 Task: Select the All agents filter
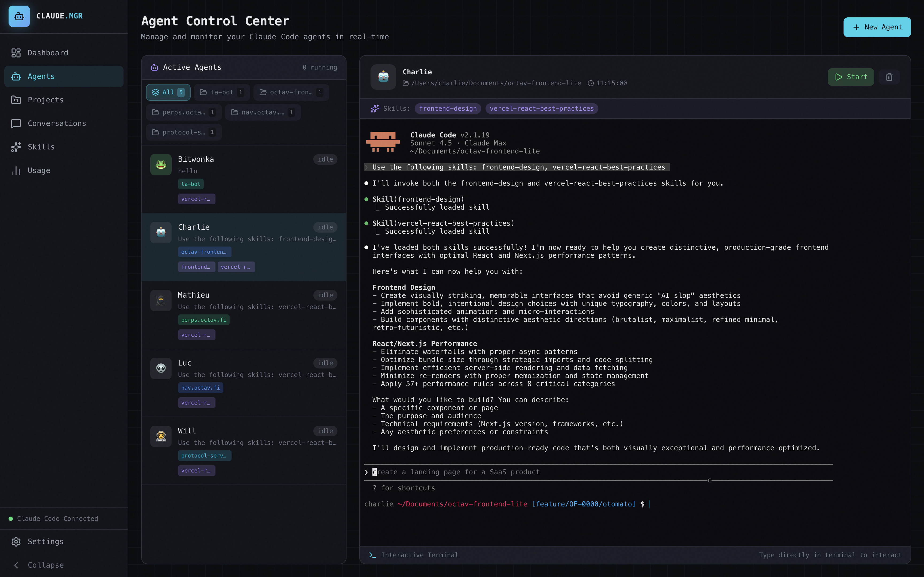click(168, 92)
